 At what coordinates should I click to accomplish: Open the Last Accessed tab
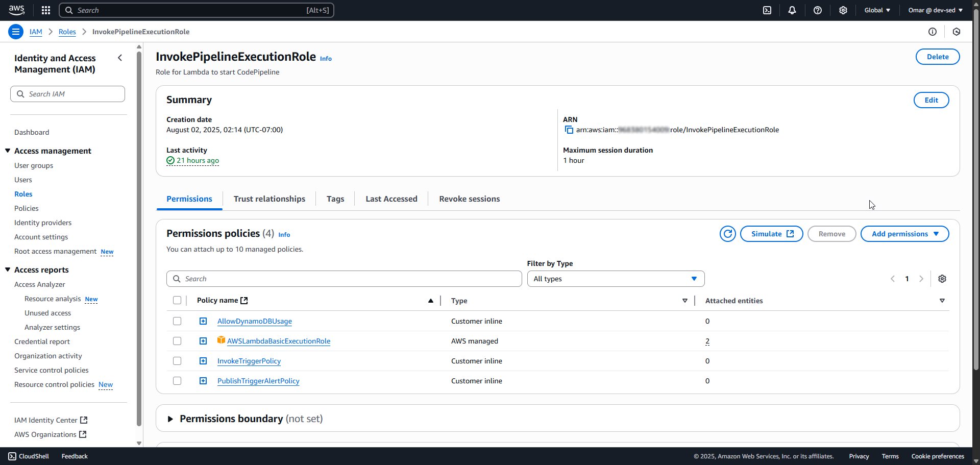pos(391,199)
